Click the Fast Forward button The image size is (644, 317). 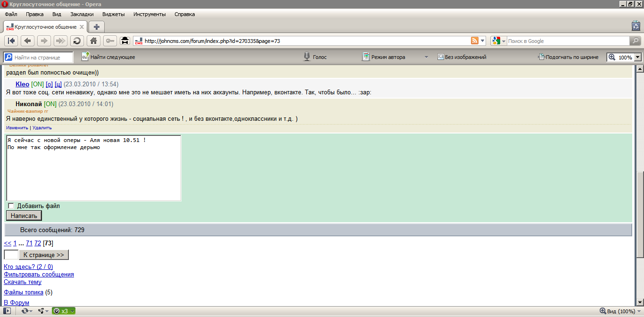(60, 41)
